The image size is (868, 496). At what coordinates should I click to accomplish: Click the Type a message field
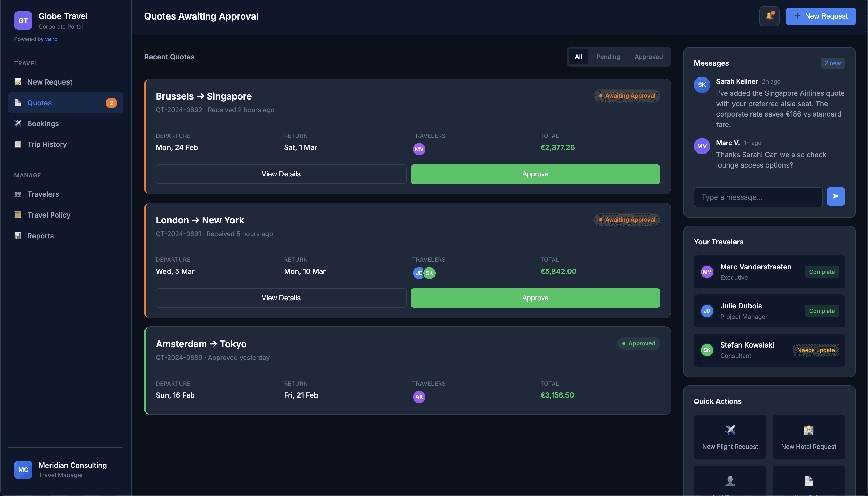point(758,197)
